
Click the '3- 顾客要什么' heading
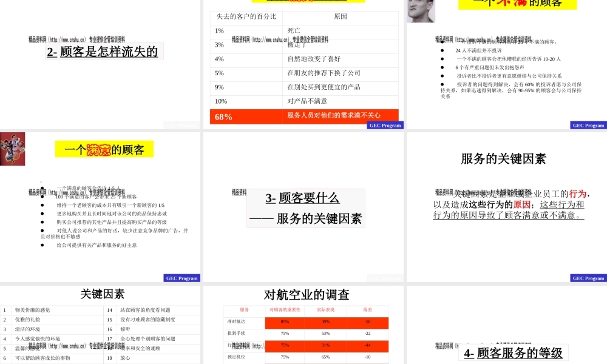tap(302, 198)
